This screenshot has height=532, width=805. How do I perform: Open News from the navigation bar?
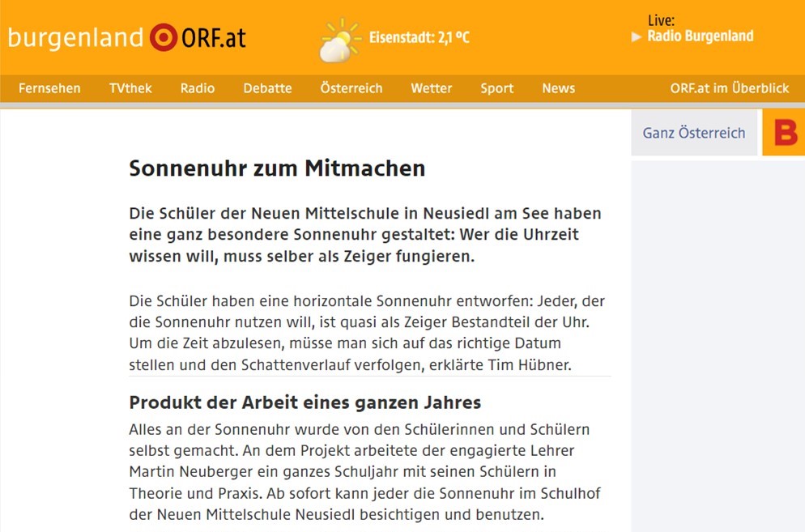coord(558,88)
